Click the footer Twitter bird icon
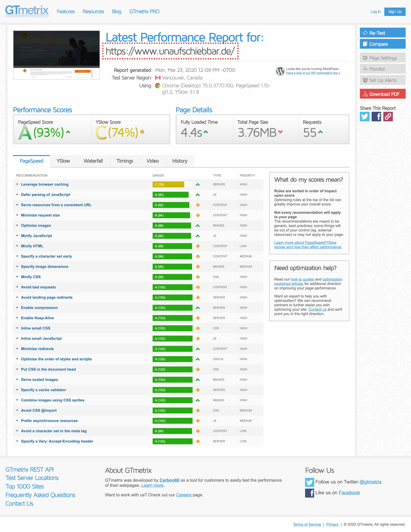411x532 pixels. tap(309, 482)
